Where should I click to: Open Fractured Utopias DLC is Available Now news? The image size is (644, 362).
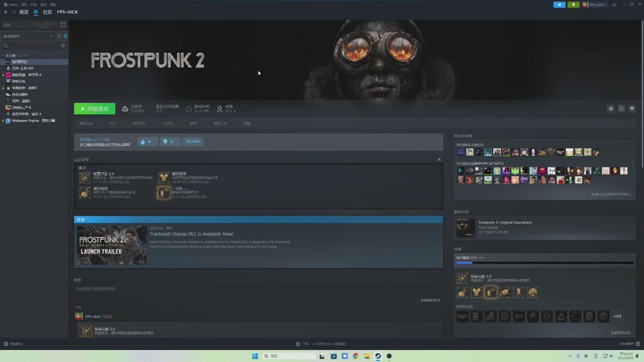(192, 234)
